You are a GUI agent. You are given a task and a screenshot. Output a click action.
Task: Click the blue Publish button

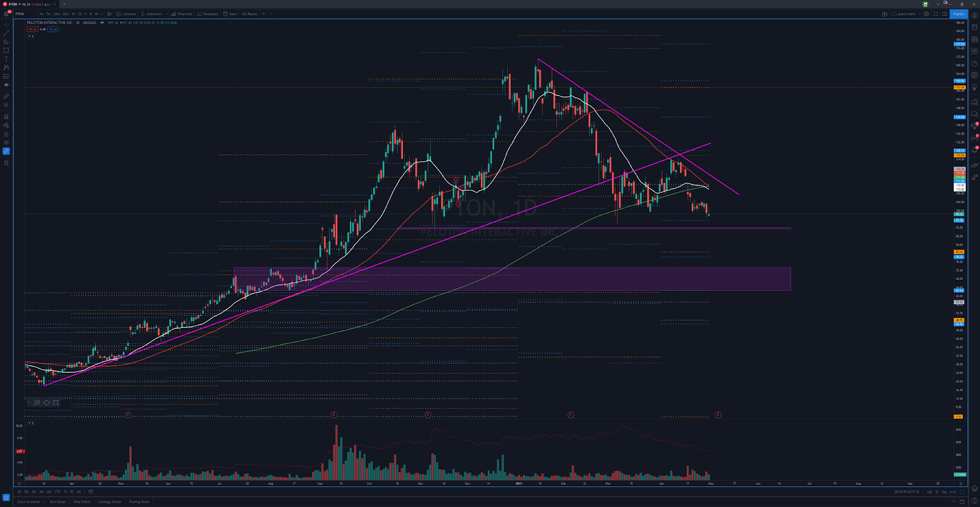point(959,14)
